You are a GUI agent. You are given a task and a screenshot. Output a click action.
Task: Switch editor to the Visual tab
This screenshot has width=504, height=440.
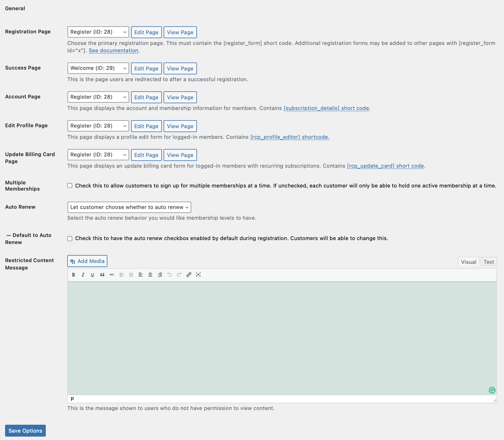click(469, 262)
